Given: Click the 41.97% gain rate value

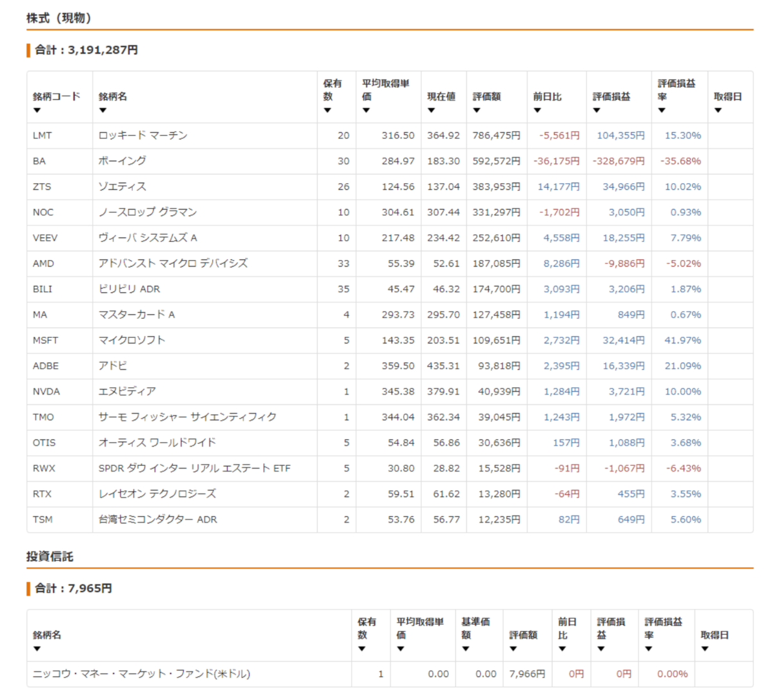Looking at the screenshot, I should (x=682, y=340).
